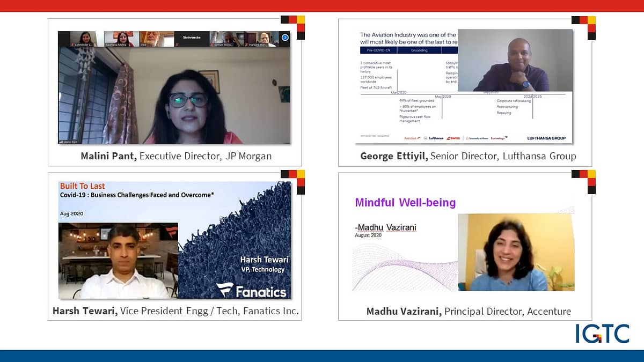644x362 pixels.
Task: Click the 2024|2025 timeline marker
Action: click(x=533, y=97)
